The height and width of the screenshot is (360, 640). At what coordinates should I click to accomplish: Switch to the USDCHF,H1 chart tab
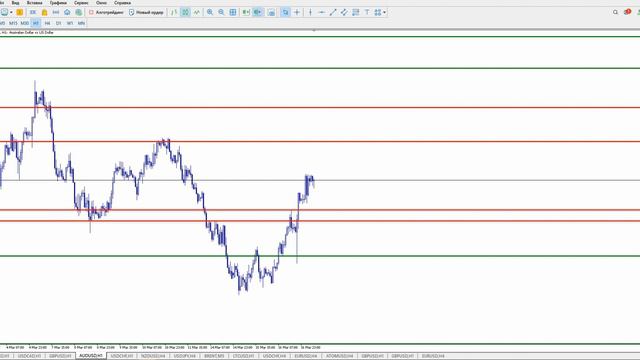pos(122,356)
